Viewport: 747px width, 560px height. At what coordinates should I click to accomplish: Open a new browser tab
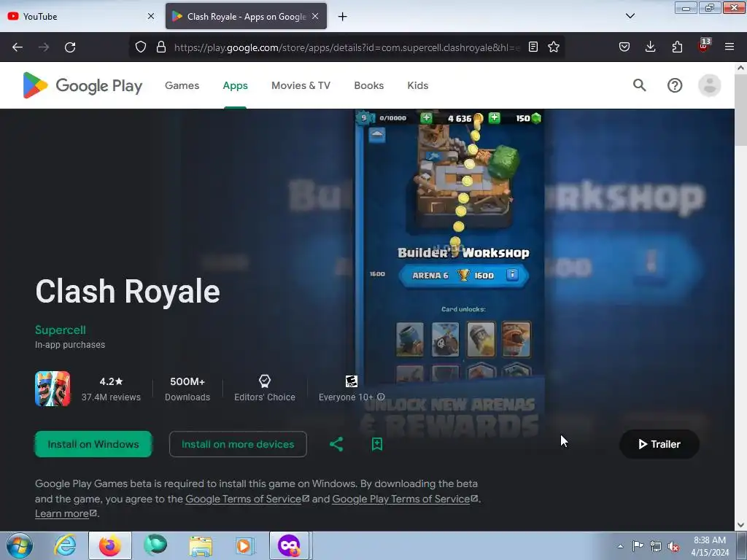pos(343,17)
